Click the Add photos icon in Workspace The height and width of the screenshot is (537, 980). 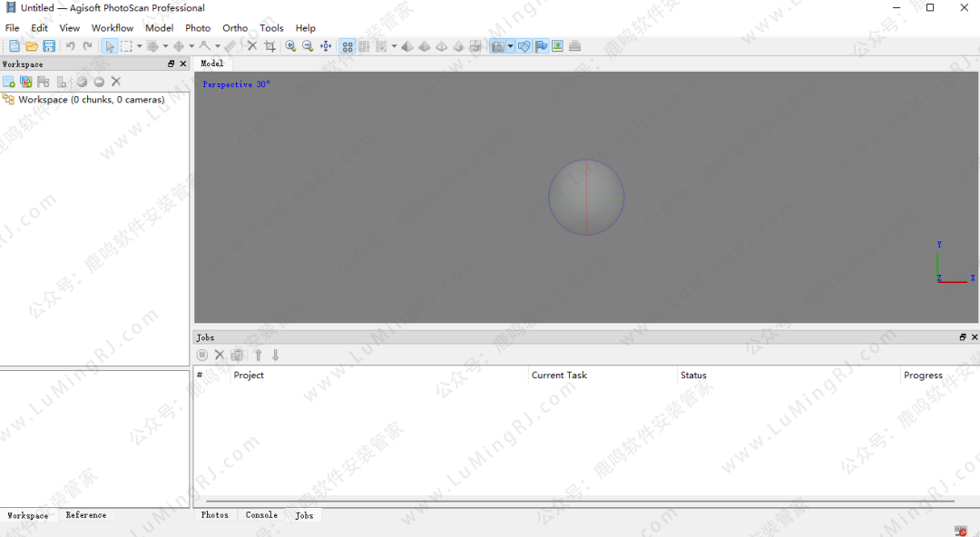(x=26, y=82)
